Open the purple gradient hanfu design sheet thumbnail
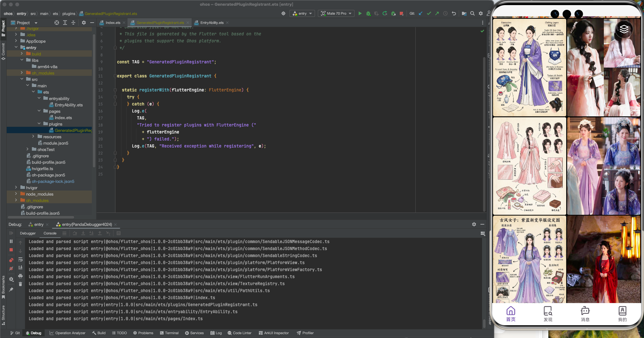This screenshot has width=644, height=338. pyautogui.click(x=530, y=259)
